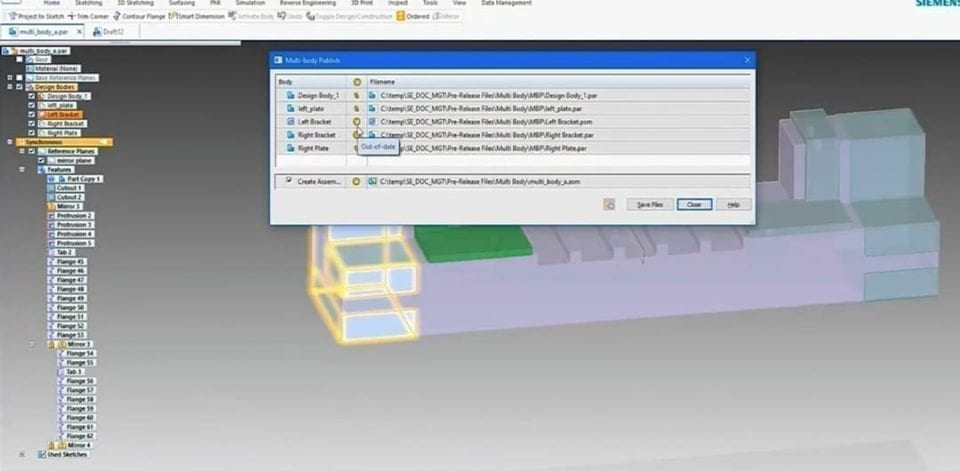The height and width of the screenshot is (471, 960).
Task: Uncheck the Design Body_1 checkbox
Action: (x=32, y=96)
